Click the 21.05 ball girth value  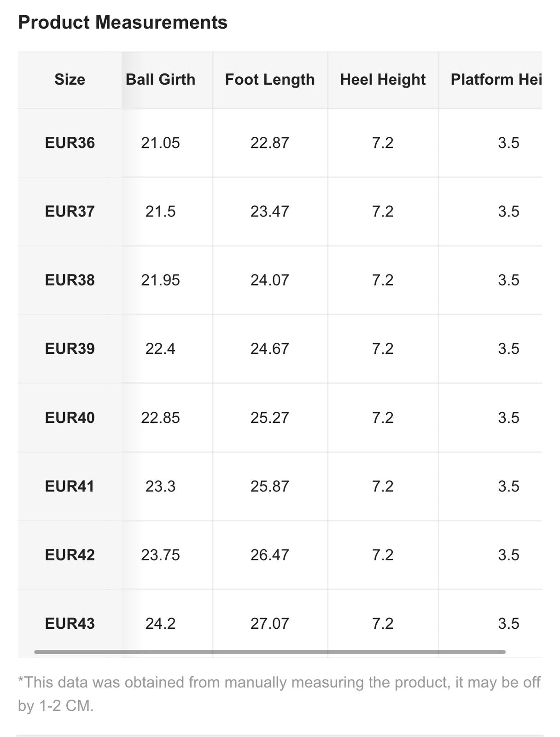160,143
